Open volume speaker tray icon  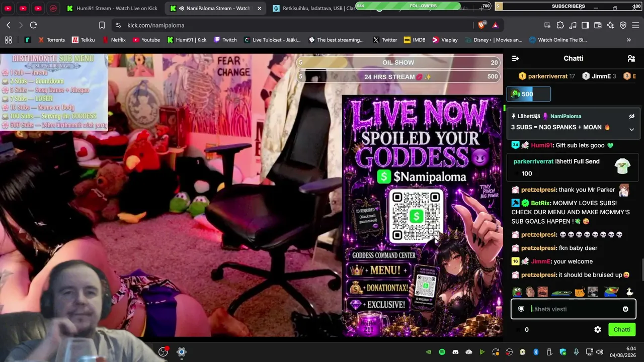click(x=600, y=352)
